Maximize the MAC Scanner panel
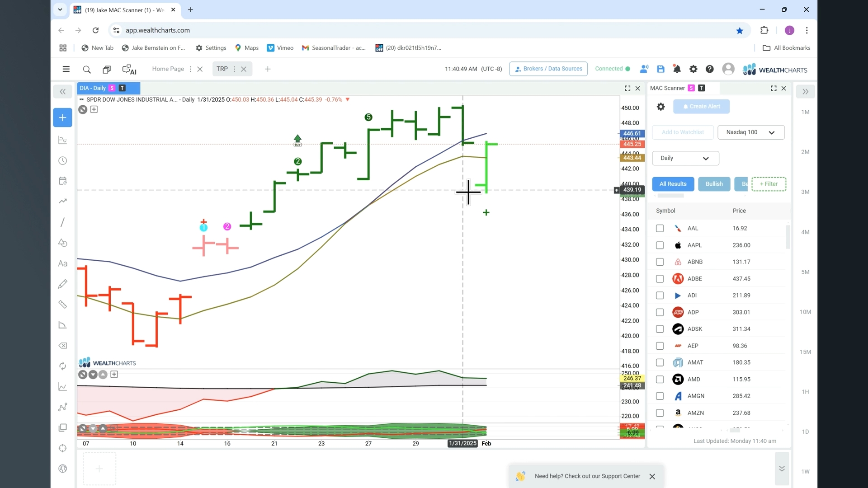 point(774,88)
